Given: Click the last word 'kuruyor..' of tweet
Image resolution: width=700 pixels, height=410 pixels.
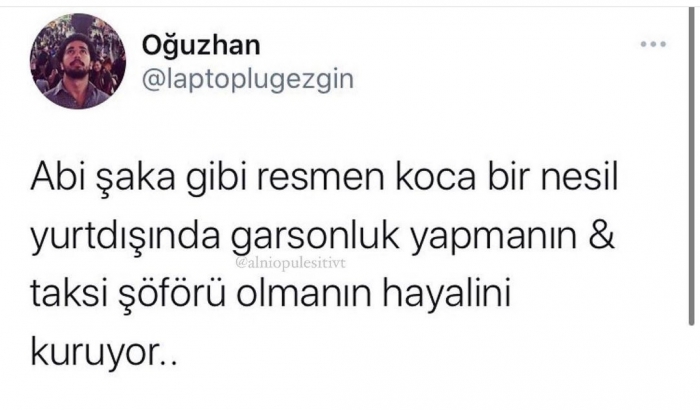Looking at the screenshot, I should 104,353.
